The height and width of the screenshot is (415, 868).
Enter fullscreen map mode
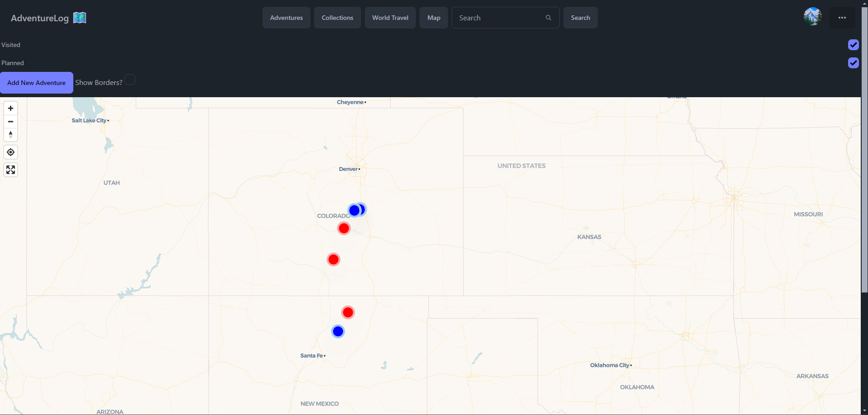tap(11, 170)
